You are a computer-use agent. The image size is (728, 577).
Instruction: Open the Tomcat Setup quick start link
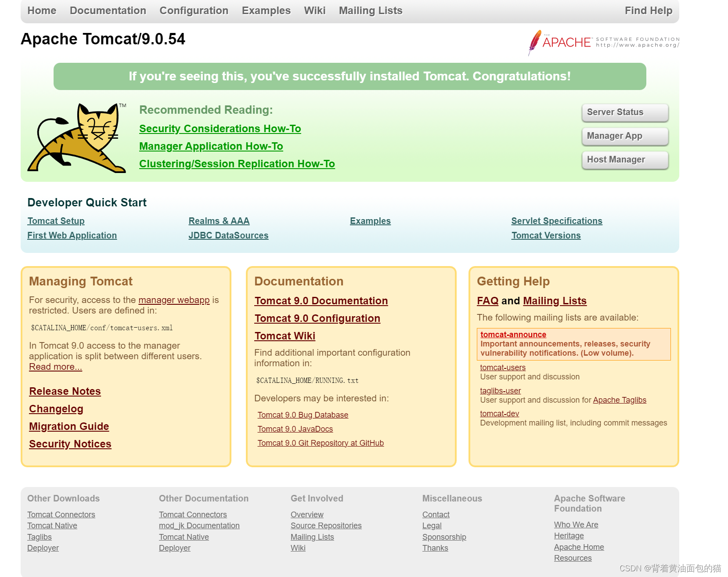pos(56,221)
